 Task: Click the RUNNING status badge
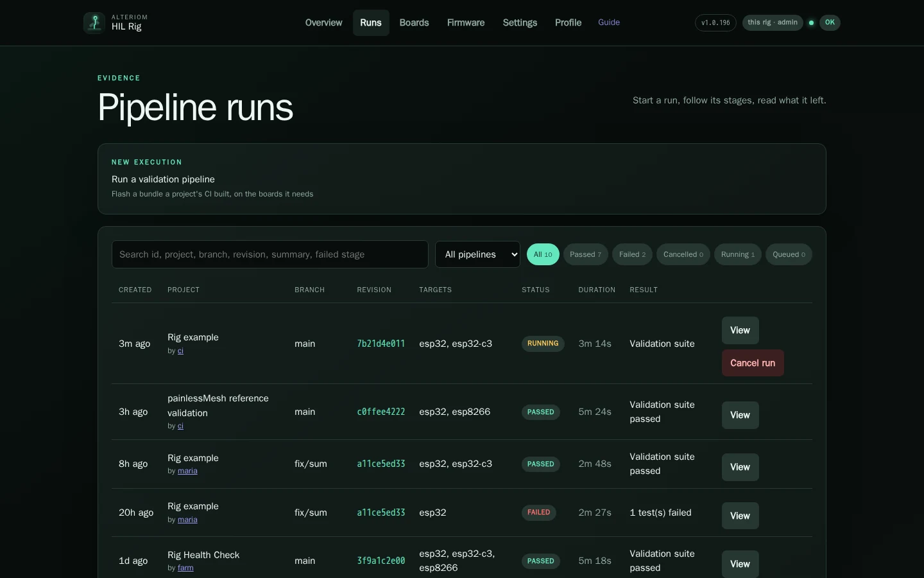point(543,344)
